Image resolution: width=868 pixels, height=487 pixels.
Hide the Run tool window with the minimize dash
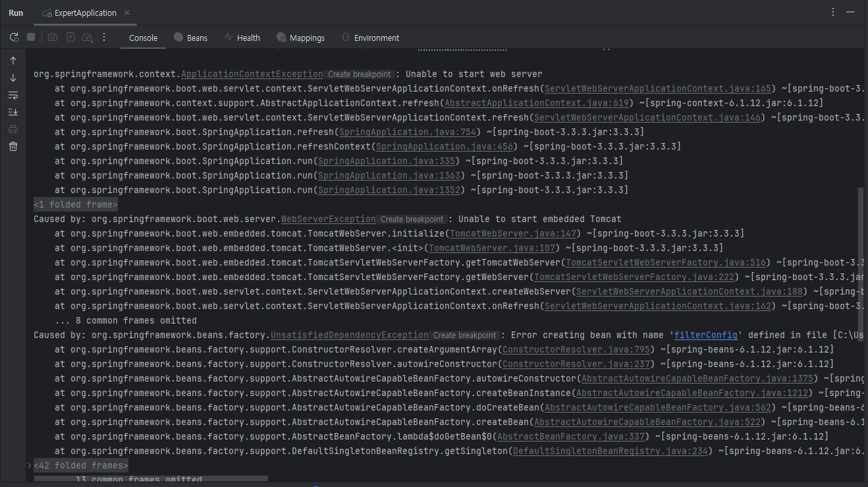pyautogui.click(x=851, y=13)
